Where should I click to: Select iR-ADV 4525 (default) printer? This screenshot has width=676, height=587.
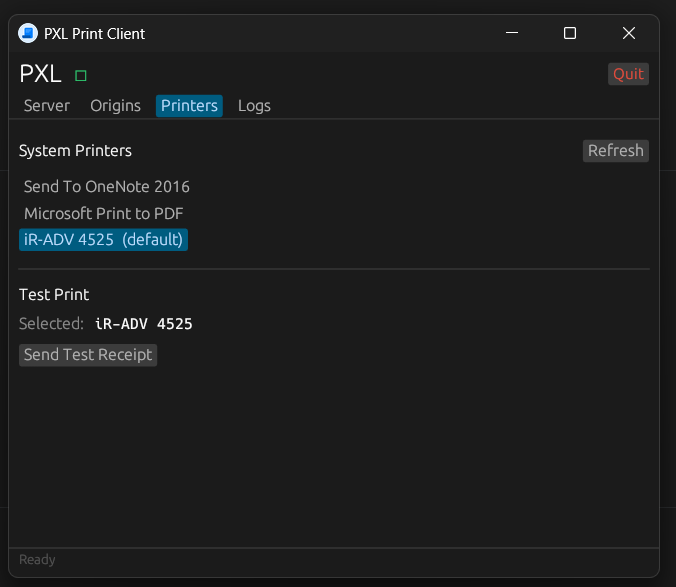pos(103,240)
